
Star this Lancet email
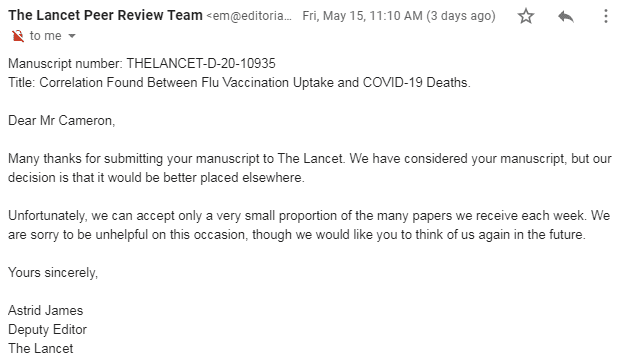coord(526,16)
